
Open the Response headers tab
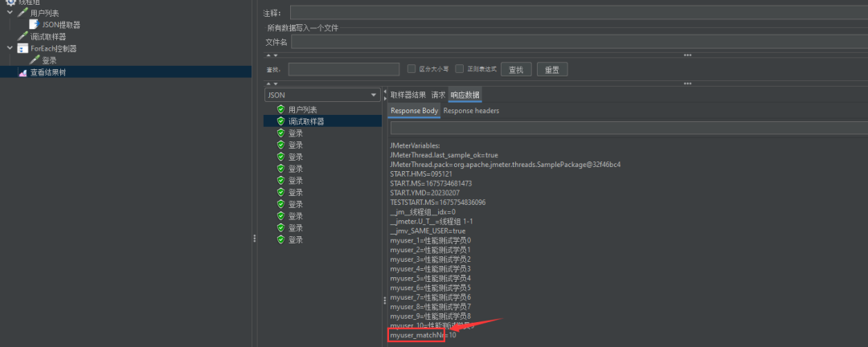[471, 111]
